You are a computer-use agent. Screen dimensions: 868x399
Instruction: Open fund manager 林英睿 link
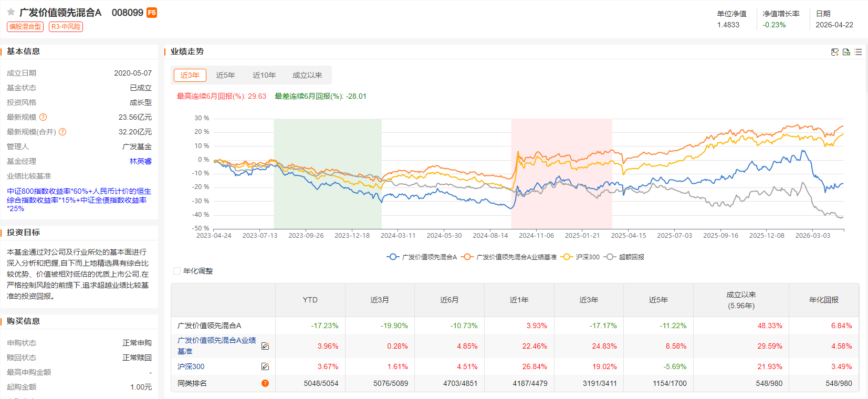[141, 161]
